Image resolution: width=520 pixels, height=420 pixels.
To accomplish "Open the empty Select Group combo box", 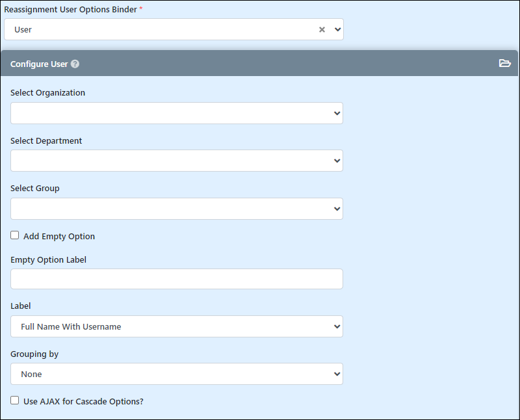I will pyautogui.click(x=177, y=209).
